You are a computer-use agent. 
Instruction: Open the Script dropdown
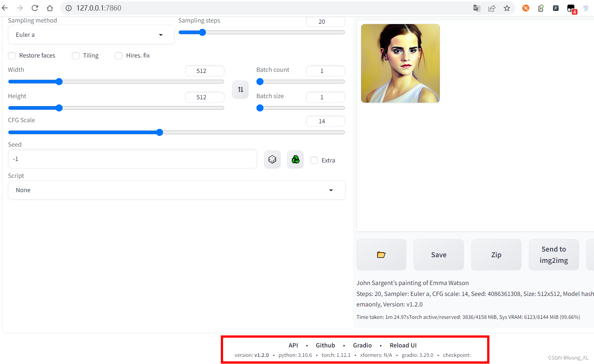point(176,190)
